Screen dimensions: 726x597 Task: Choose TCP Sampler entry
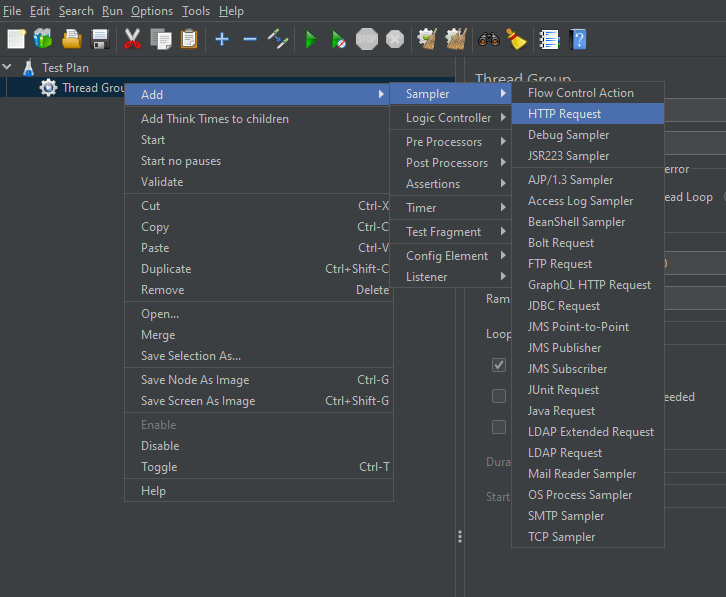point(588,537)
